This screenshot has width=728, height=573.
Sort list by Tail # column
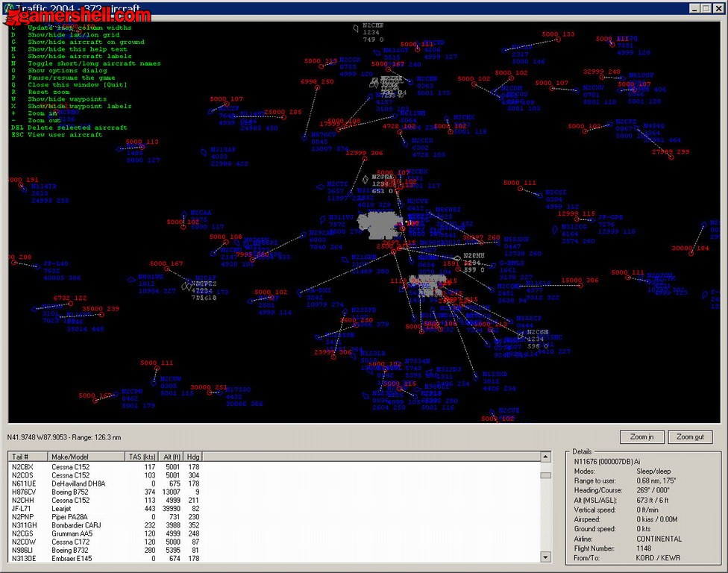pyautogui.click(x=28, y=457)
